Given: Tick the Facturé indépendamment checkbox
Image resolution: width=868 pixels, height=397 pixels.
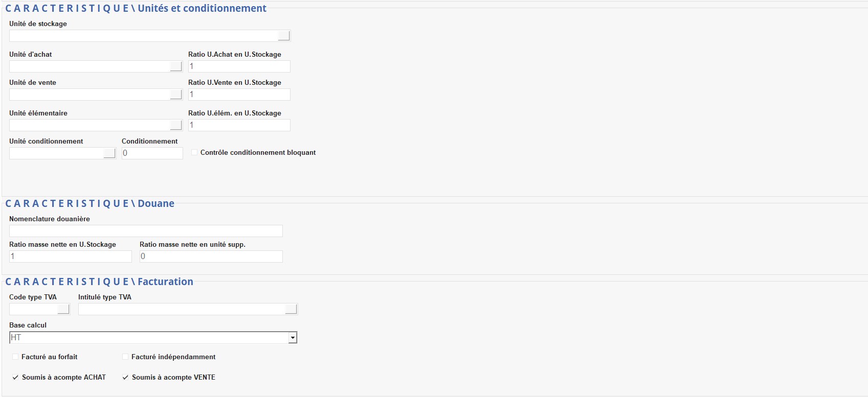Looking at the screenshot, I should pyautogui.click(x=125, y=357).
